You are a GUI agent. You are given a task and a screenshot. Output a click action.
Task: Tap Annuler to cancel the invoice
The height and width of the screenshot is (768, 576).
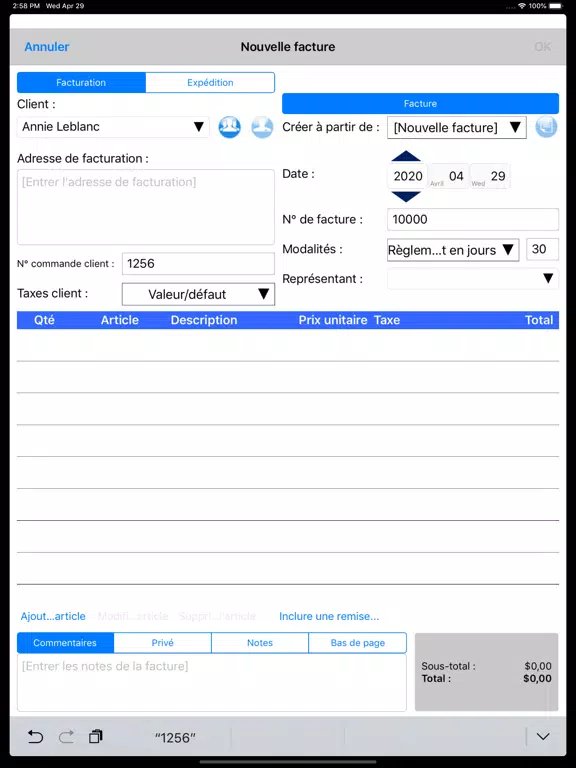(47, 47)
